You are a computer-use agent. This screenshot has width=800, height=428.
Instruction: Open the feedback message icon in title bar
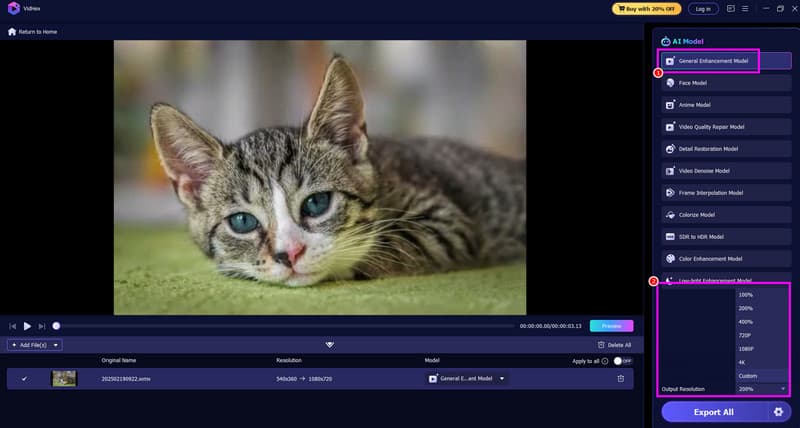point(731,9)
